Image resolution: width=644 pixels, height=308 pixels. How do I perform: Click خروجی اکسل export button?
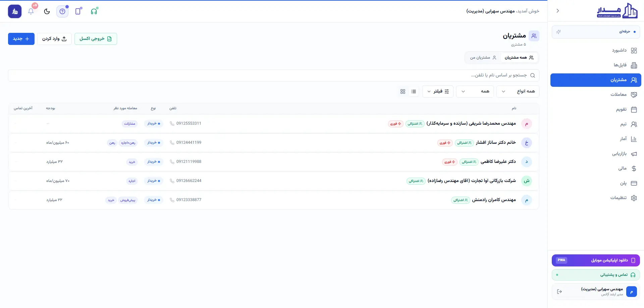pyautogui.click(x=96, y=39)
